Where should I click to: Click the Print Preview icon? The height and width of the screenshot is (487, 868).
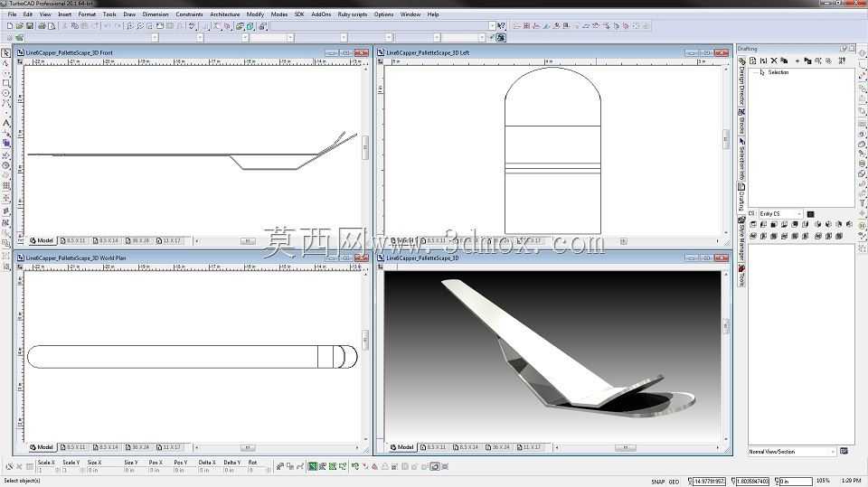[x=52, y=26]
